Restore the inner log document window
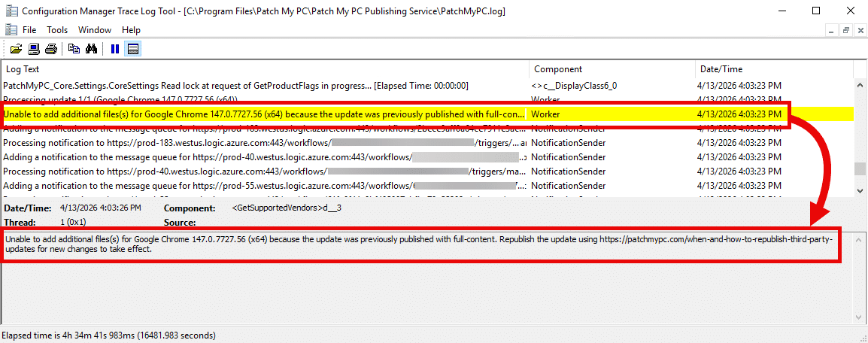The width and height of the screenshot is (868, 343). point(845,30)
